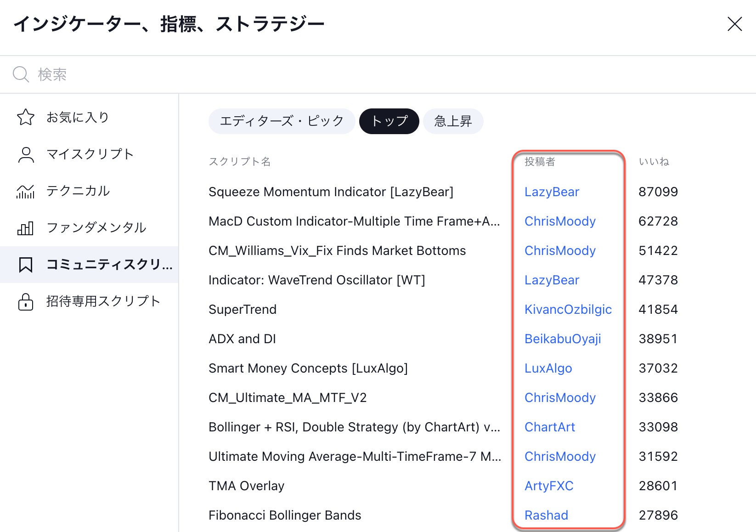Viewport: 756px width, 532px height.
Task: Add Squeeze Momentum Indicator [LazyBear] script
Action: pyautogui.click(x=331, y=192)
